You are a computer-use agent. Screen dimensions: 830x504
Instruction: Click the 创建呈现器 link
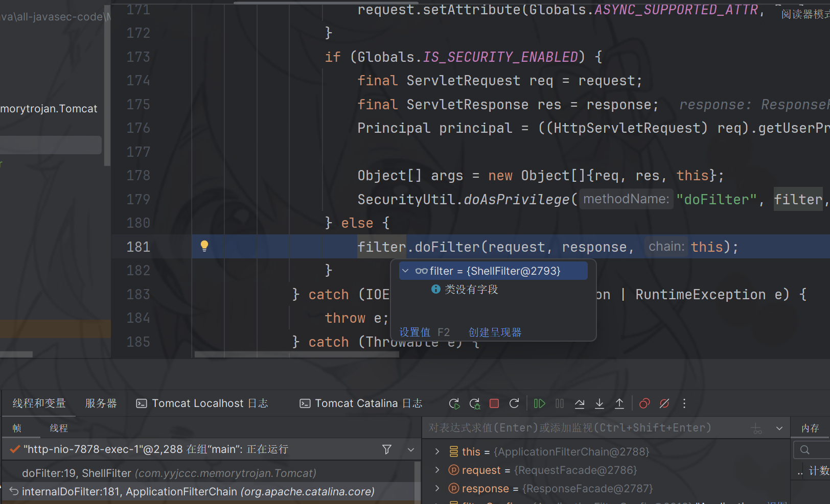tap(495, 332)
